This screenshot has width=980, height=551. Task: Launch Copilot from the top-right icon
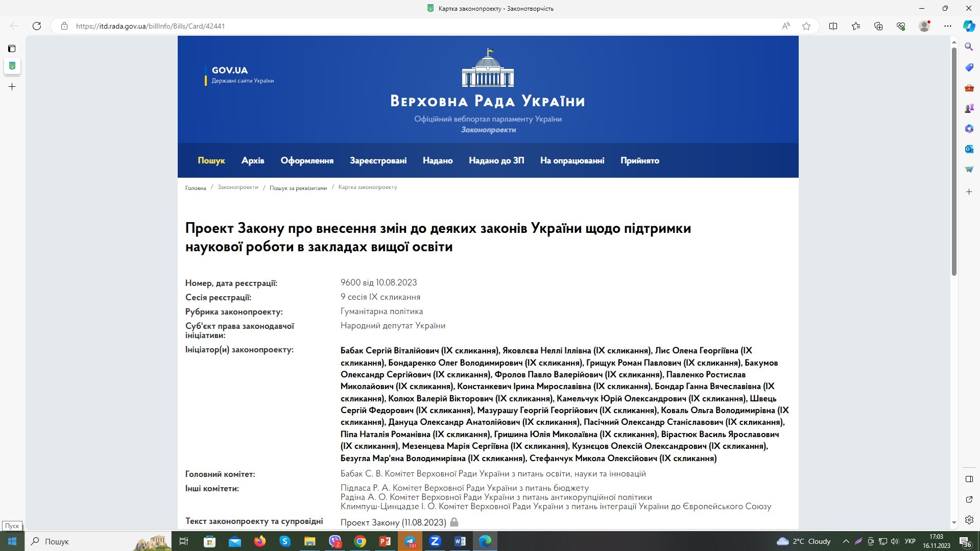point(969,26)
